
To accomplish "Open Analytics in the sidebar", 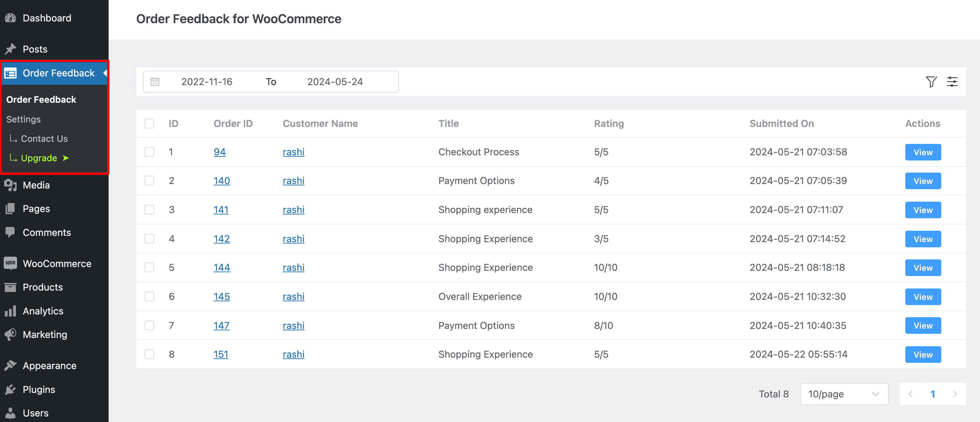I will (43, 311).
